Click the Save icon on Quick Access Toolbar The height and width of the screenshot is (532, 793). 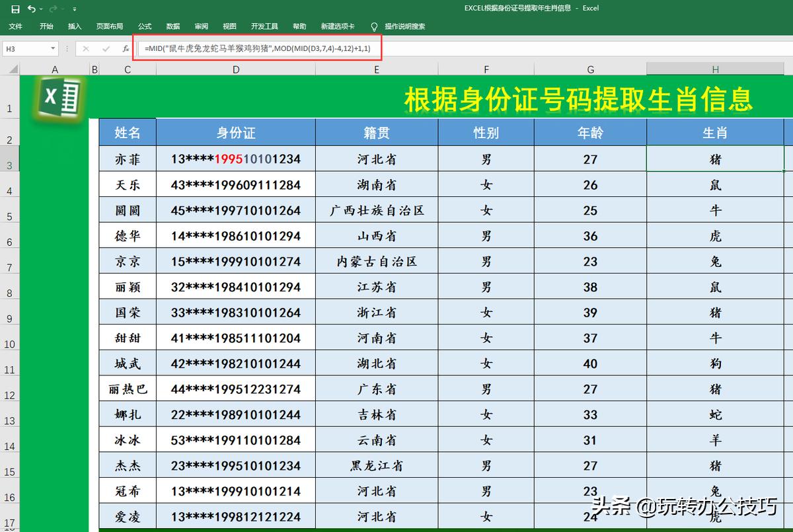[x=16, y=9]
